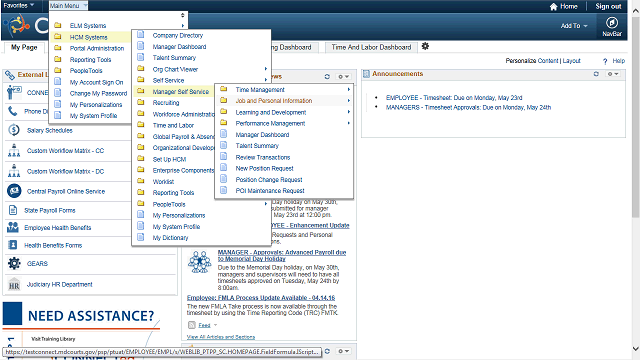640x360 pixels.
Task: Expand the Feed dropdown arrow
Action: pos(216,325)
